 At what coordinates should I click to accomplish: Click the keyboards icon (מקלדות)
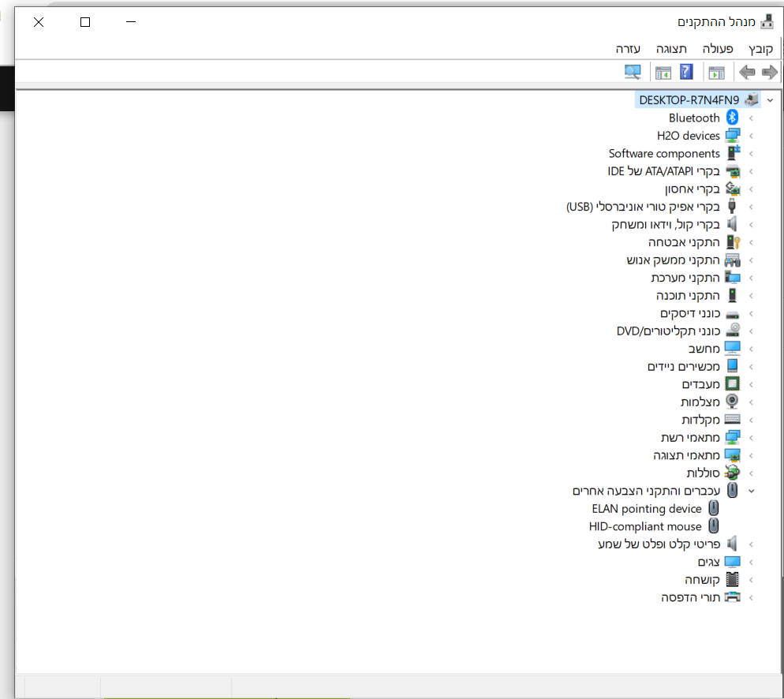click(733, 419)
